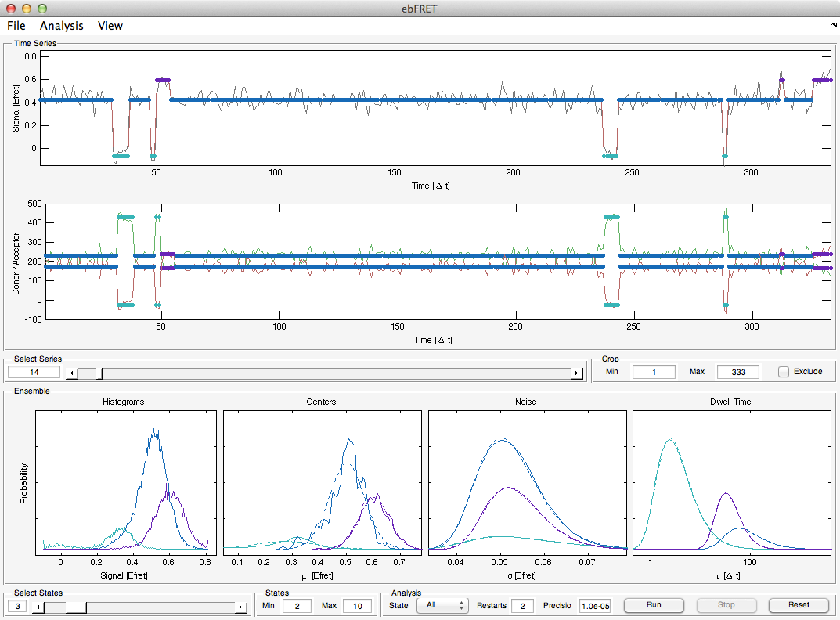Click the Select States field showing 3
The height and width of the screenshot is (620, 840).
[18, 607]
